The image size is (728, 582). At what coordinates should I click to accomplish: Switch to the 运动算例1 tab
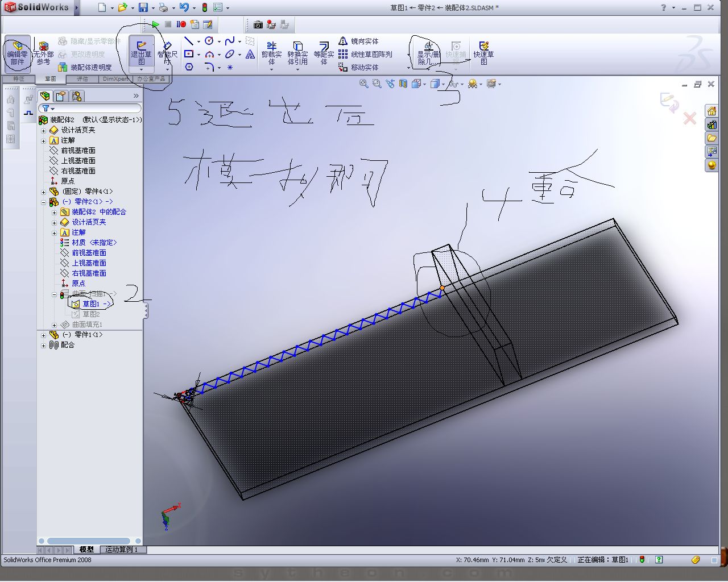coord(122,550)
